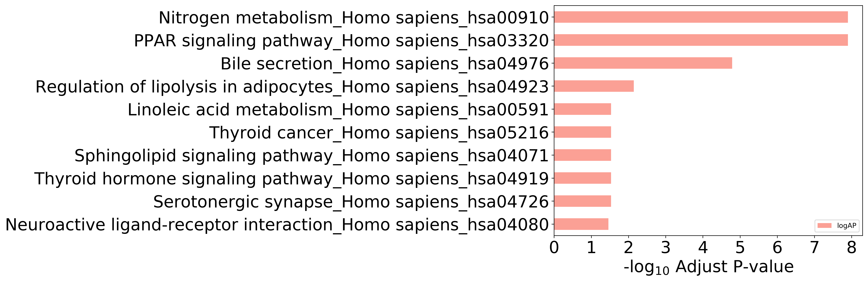Click the x-axis tick label 4
Image resolution: width=868 pixels, height=281 pixels.
(x=703, y=248)
